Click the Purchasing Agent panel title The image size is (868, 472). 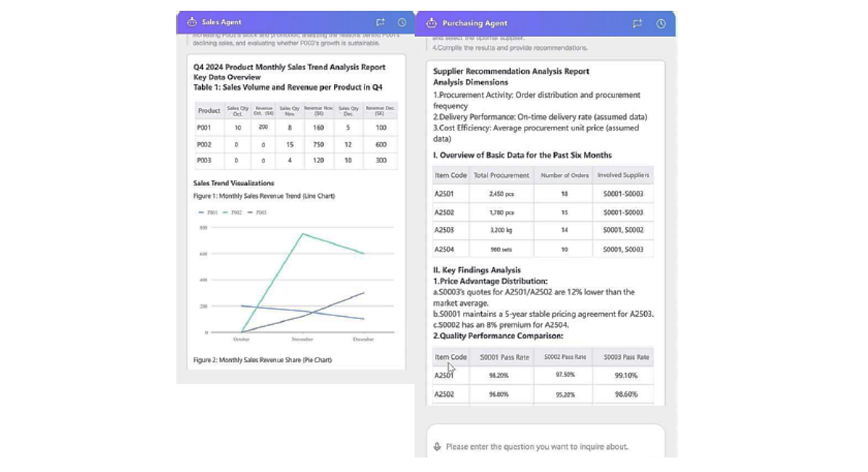pyautogui.click(x=475, y=23)
